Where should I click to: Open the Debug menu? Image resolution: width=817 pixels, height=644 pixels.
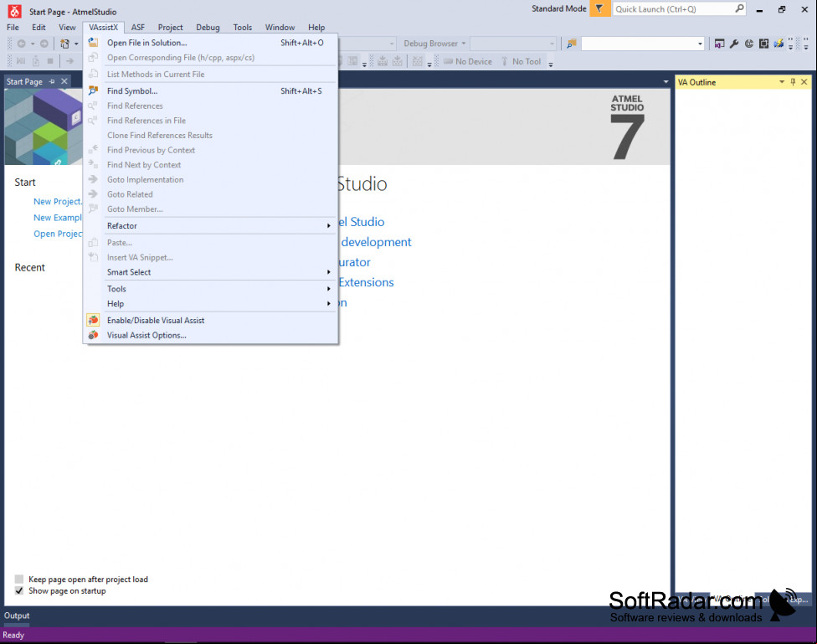tap(208, 27)
